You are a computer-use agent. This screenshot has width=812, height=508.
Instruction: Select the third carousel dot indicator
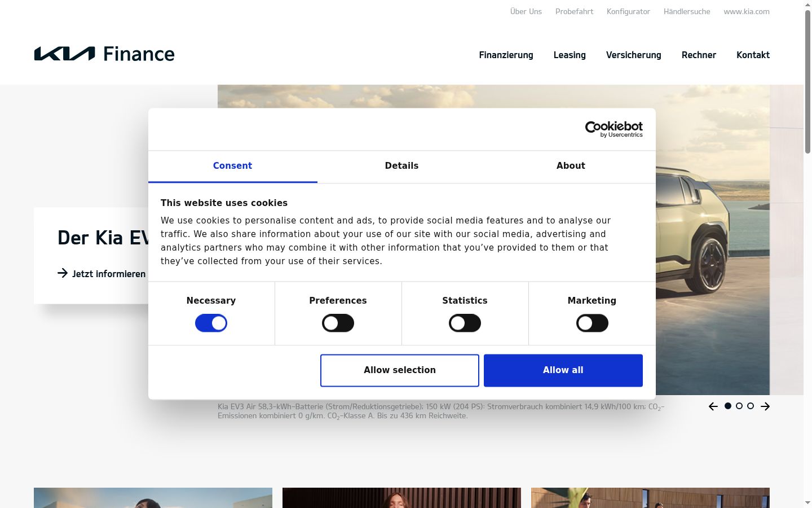pyautogui.click(x=751, y=406)
